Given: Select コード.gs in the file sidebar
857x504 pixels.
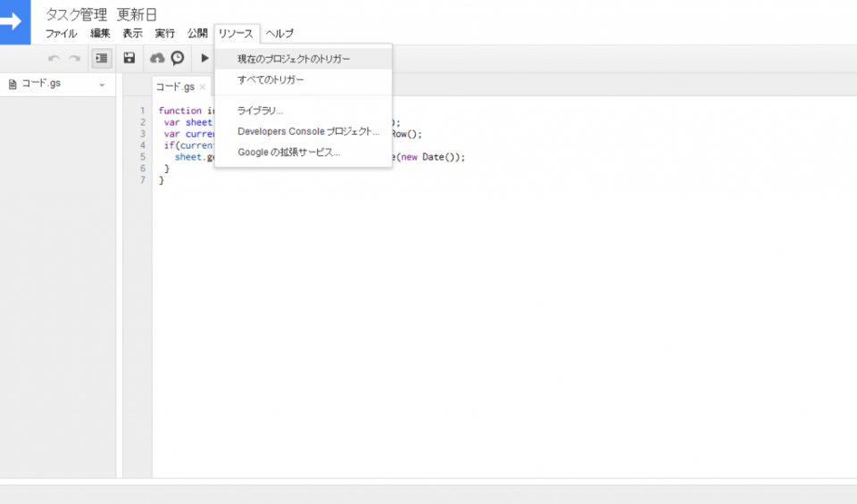Looking at the screenshot, I should coord(41,84).
